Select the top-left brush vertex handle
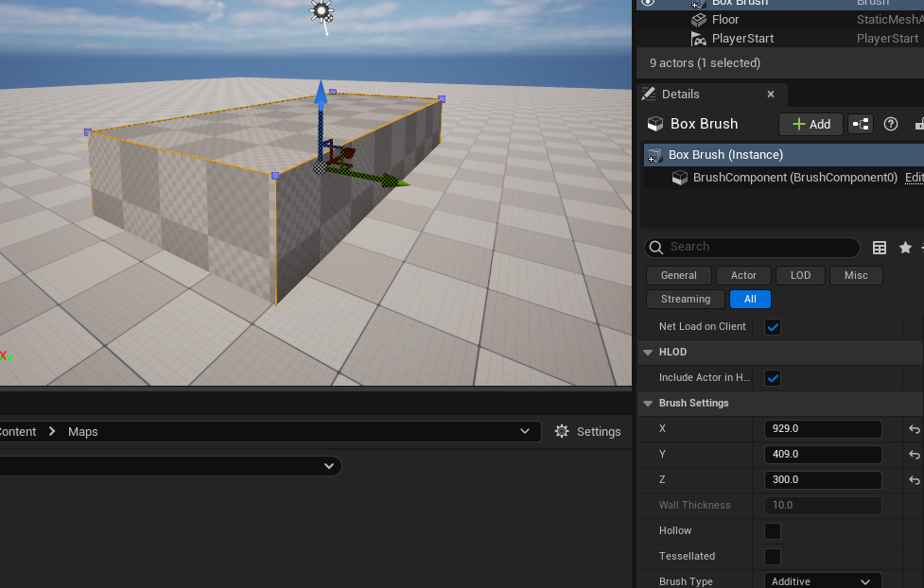This screenshot has width=924, height=588. 88,132
